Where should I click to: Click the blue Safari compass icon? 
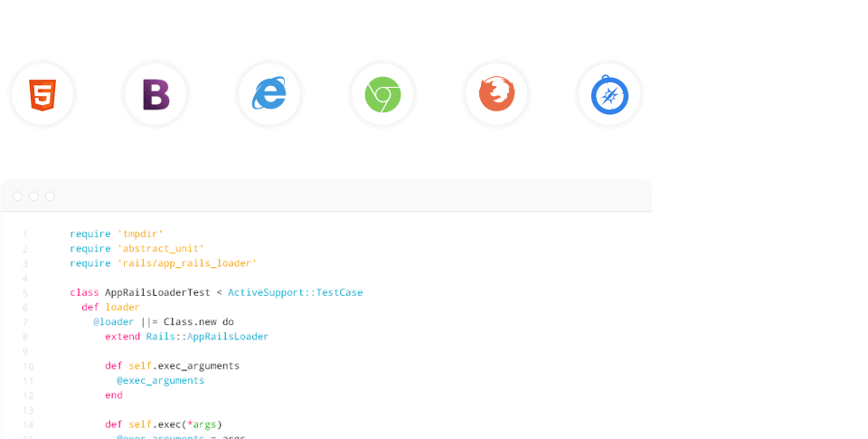point(609,95)
